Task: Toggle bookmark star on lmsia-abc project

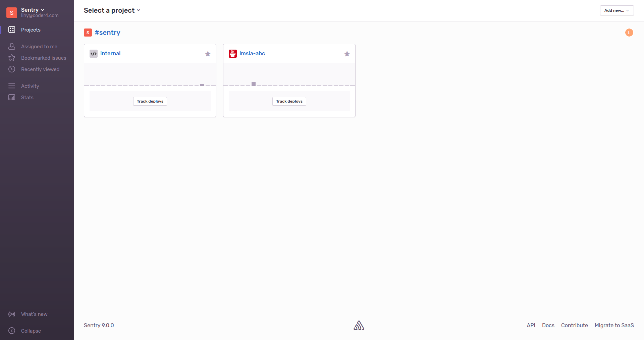Action: [x=347, y=54]
